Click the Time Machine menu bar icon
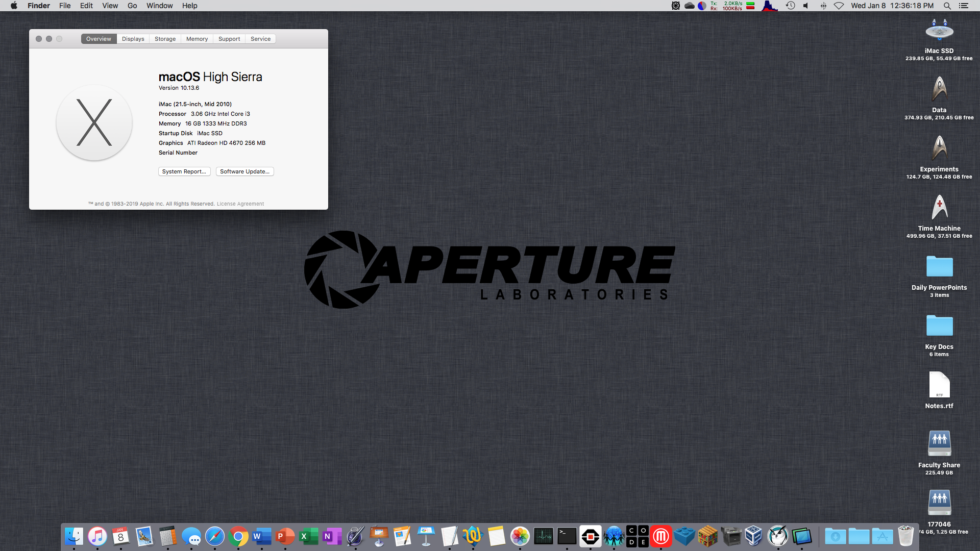Screen dimensions: 980x551 pos(790,6)
